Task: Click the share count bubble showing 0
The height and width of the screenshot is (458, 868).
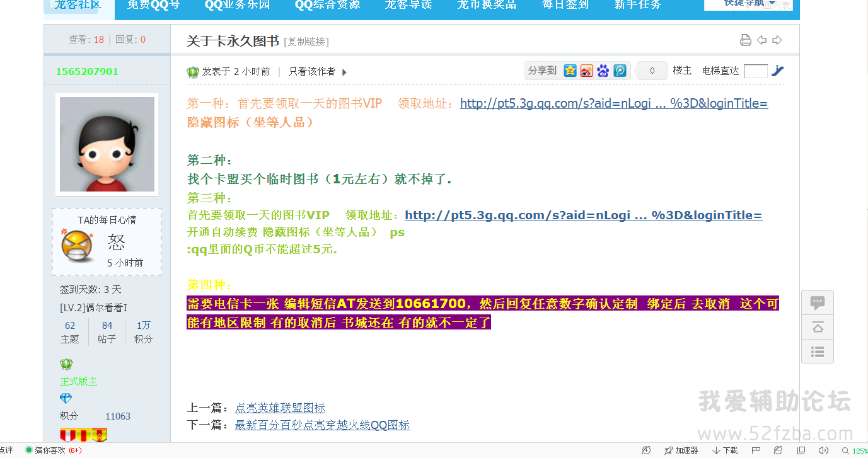Action: coord(652,71)
